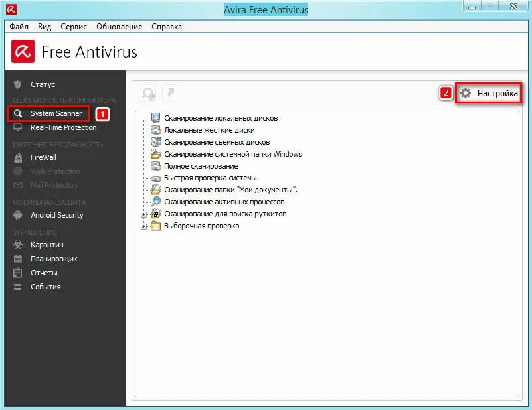Select Полное сканирование profile

click(x=201, y=166)
